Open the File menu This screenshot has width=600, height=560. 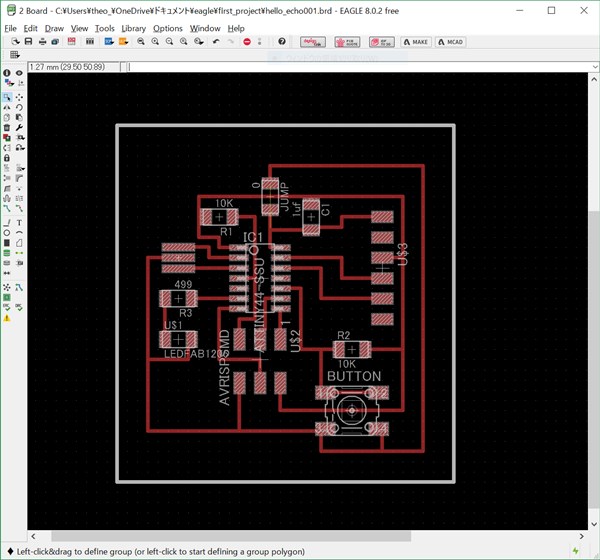tap(10, 28)
